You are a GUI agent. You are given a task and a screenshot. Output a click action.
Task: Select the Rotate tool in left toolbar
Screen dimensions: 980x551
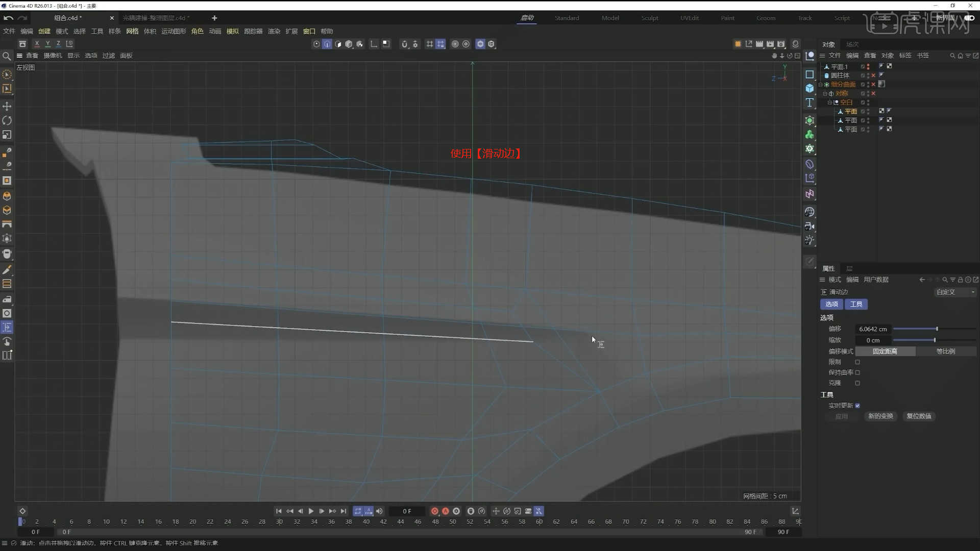pyautogui.click(x=7, y=120)
